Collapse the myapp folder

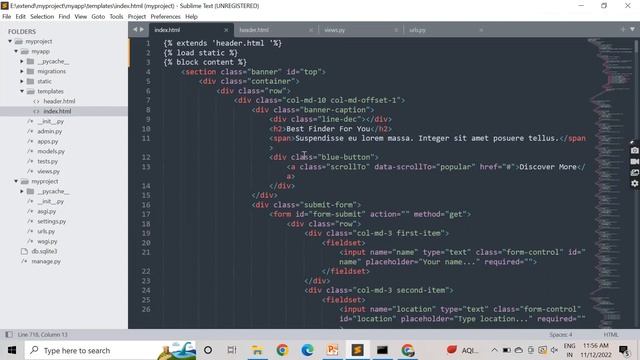16,51
